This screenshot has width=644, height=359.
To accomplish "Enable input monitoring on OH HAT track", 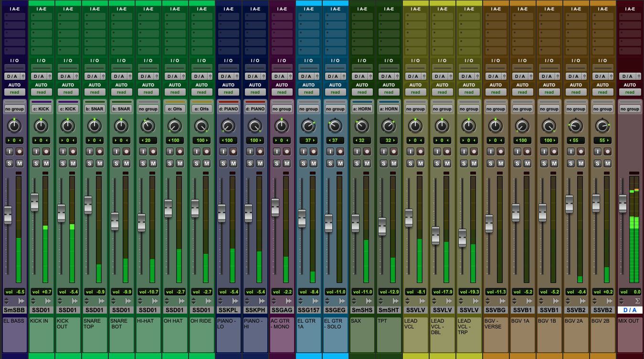I will (x=169, y=151).
